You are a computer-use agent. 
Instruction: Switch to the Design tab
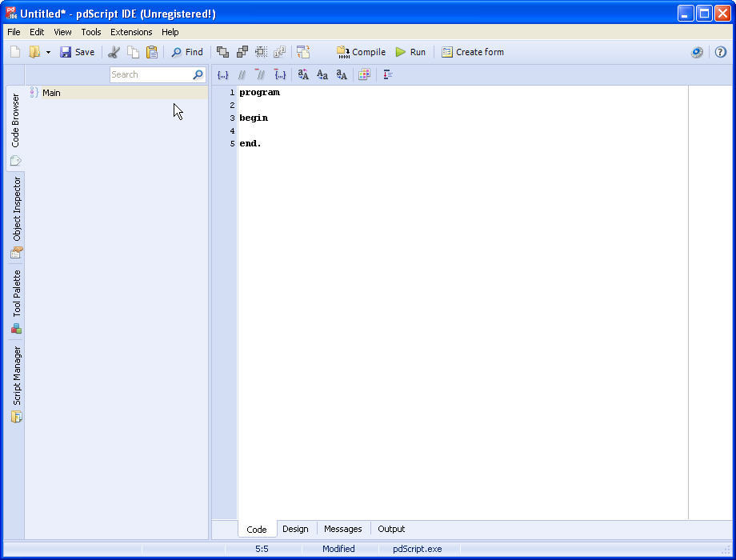click(x=295, y=529)
